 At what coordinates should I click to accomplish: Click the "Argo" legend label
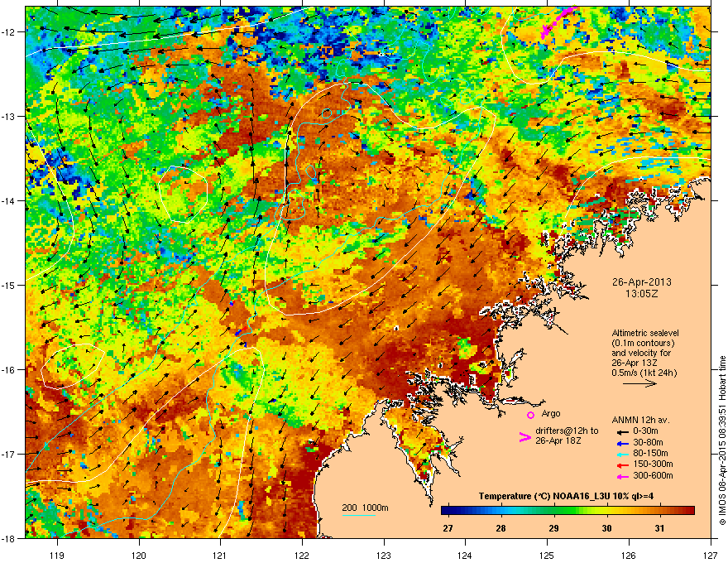551,413
